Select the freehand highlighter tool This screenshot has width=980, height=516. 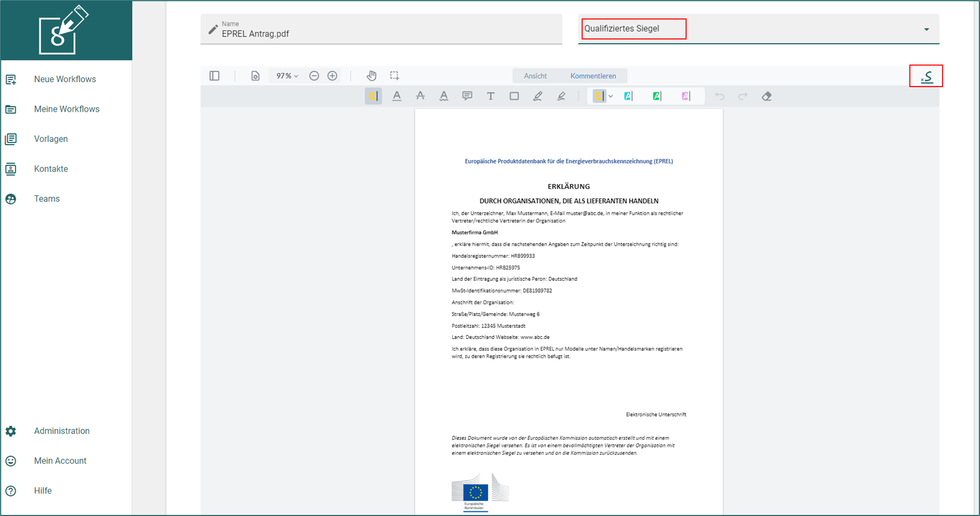coord(561,96)
